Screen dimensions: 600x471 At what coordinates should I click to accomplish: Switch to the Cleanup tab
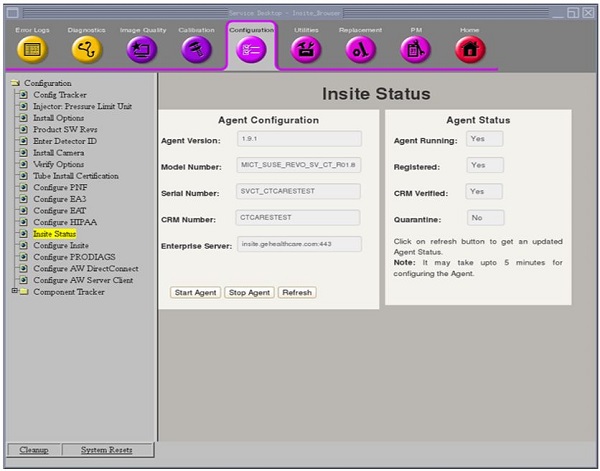point(34,451)
